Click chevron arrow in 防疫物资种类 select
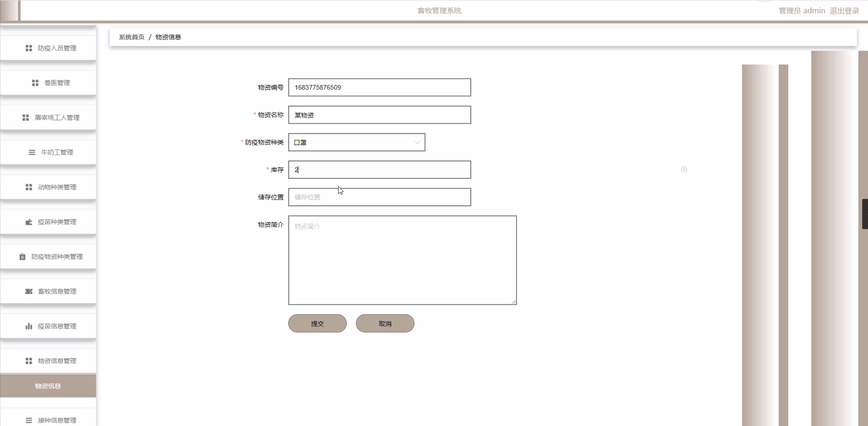The image size is (868, 426). pyautogui.click(x=417, y=142)
